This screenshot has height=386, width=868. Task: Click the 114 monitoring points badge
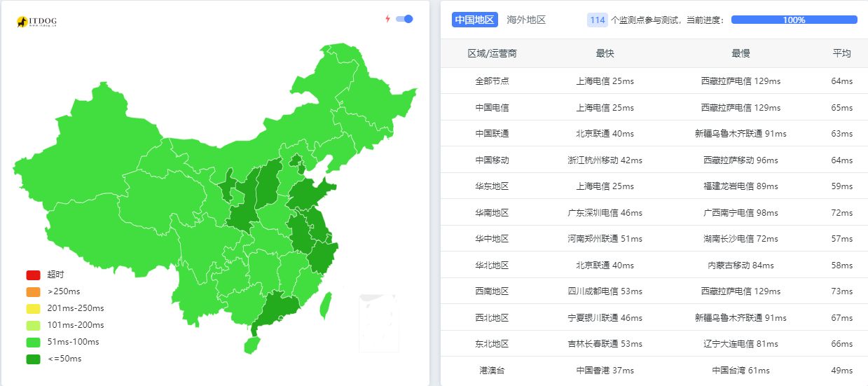597,20
